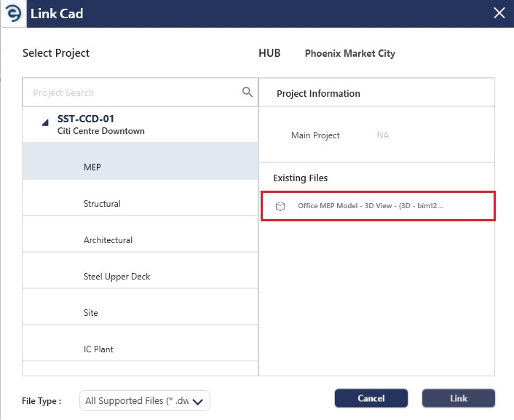Screen dimensions: 514x420
Task: Click the app logo in title bar
Action: point(13,13)
